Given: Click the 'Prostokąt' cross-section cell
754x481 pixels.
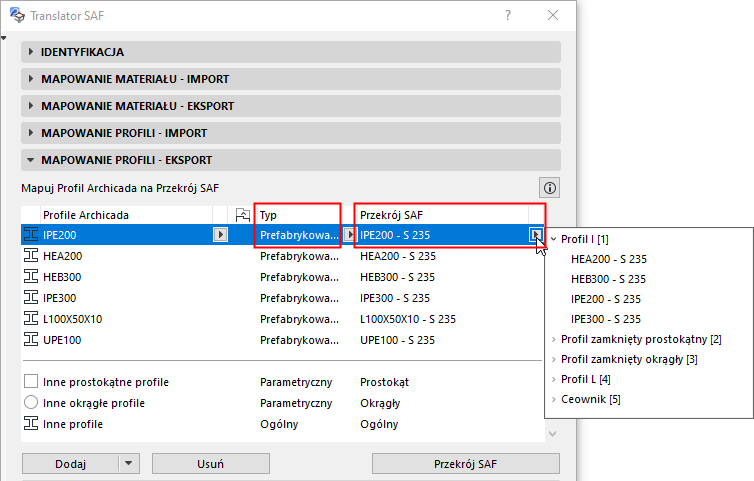Looking at the screenshot, I should [384, 382].
